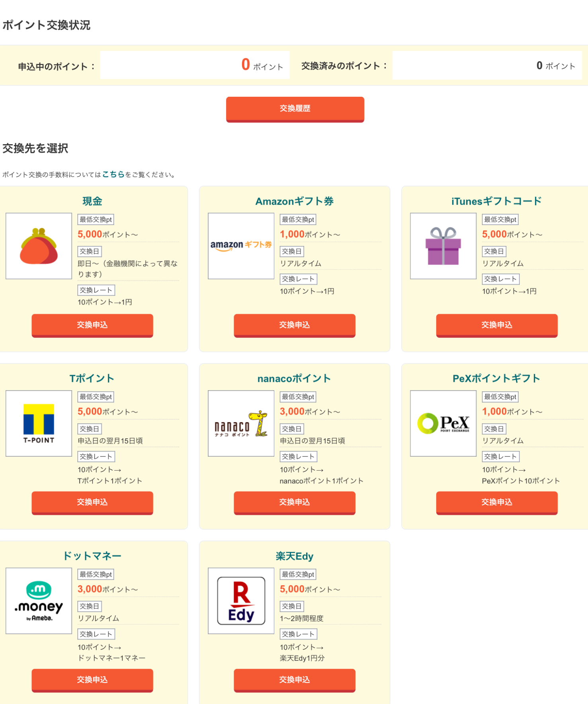Apply for ドットマネー exchange

pos(92,680)
